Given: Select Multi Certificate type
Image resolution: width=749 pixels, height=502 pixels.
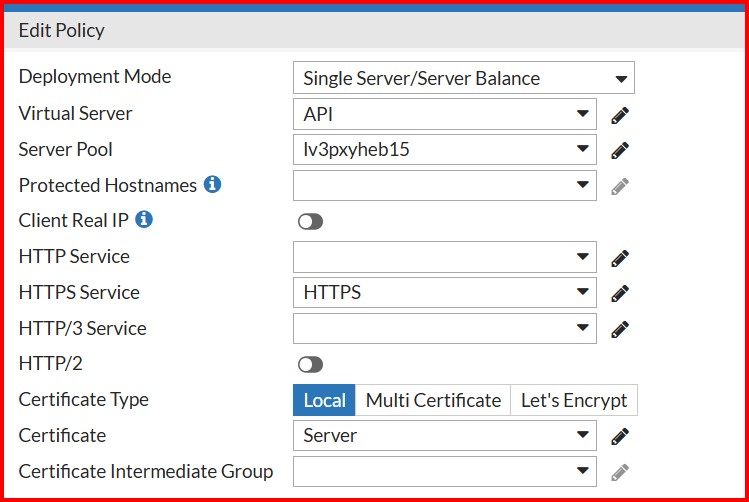Looking at the screenshot, I should (x=433, y=400).
